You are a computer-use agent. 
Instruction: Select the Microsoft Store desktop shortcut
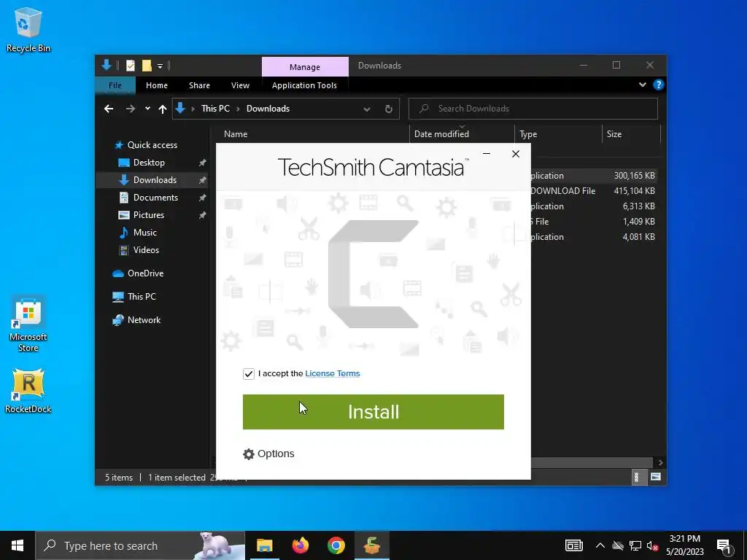[x=28, y=324]
